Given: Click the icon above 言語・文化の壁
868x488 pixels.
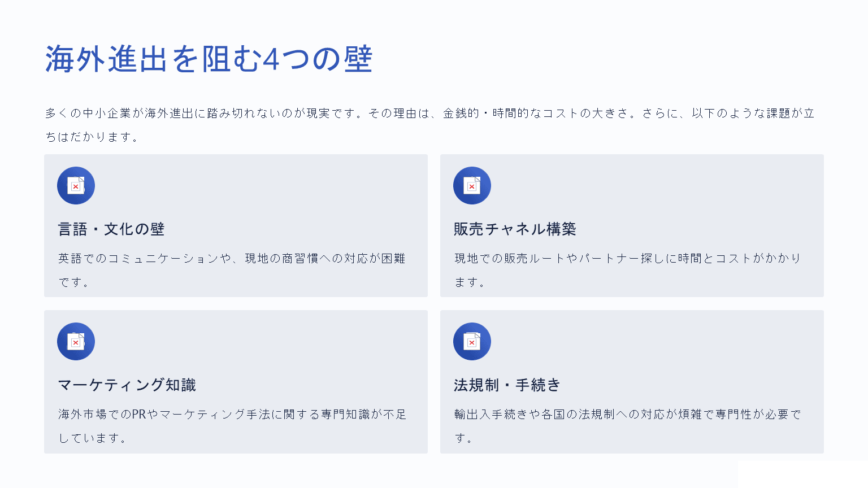Looking at the screenshot, I should 76,185.
